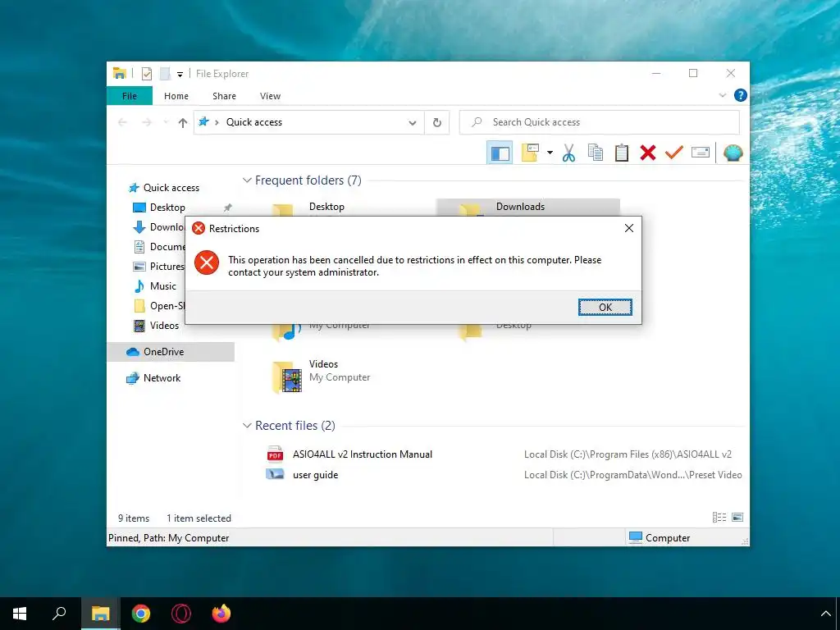Open the folder options toolbar icon

pyautogui.click(x=530, y=153)
